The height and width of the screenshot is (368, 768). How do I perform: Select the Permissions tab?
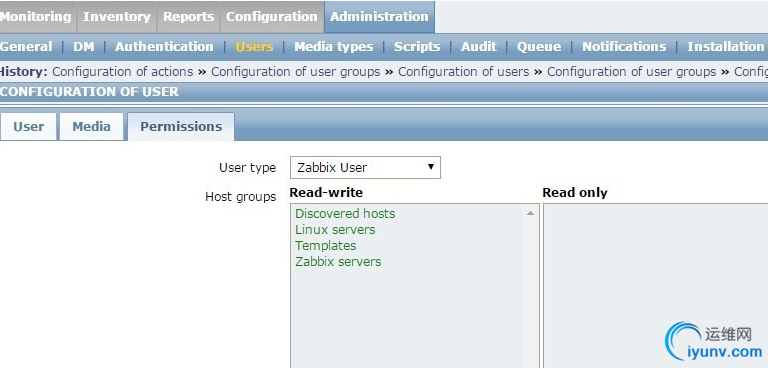tap(181, 126)
